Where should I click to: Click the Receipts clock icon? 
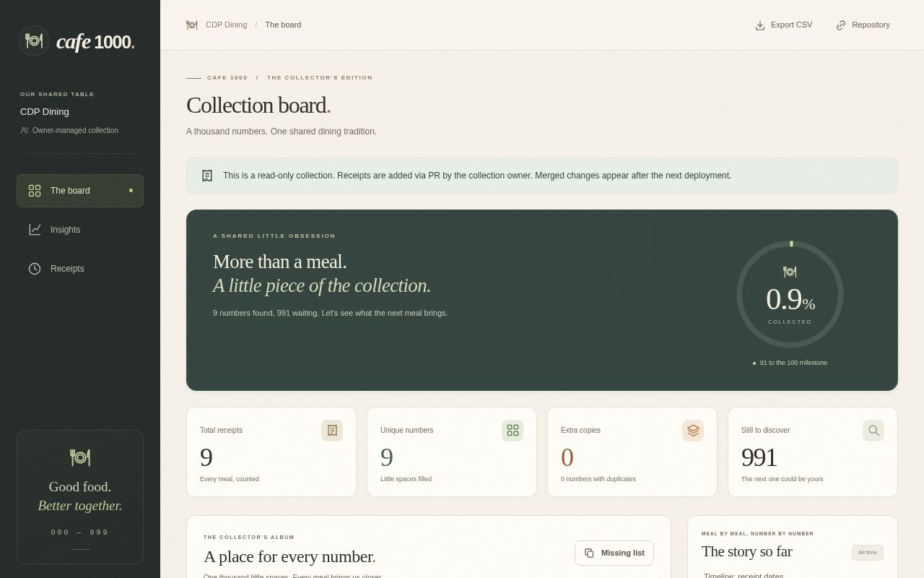35,269
